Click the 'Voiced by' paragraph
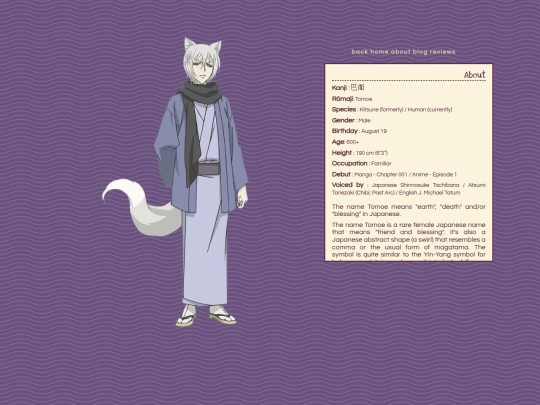Image resolution: width=540 pixels, height=405 pixels. tap(409, 189)
